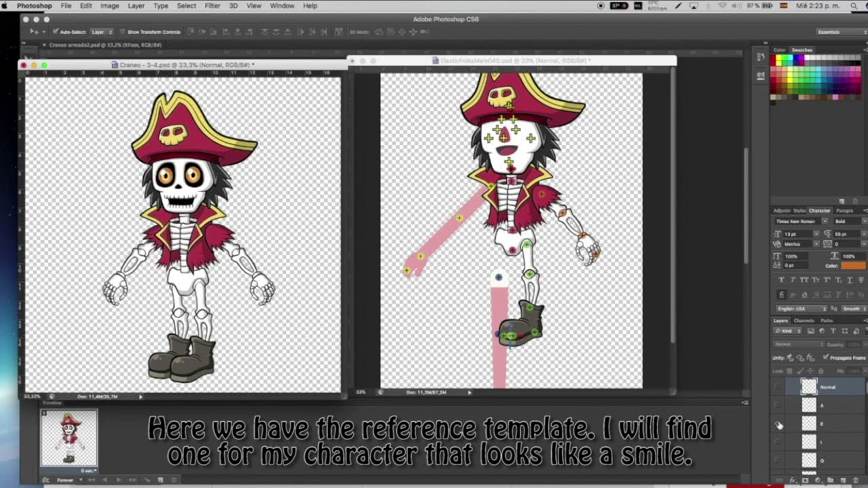Switch to the Channels tab
The width and height of the screenshot is (868, 488).
[804, 321]
